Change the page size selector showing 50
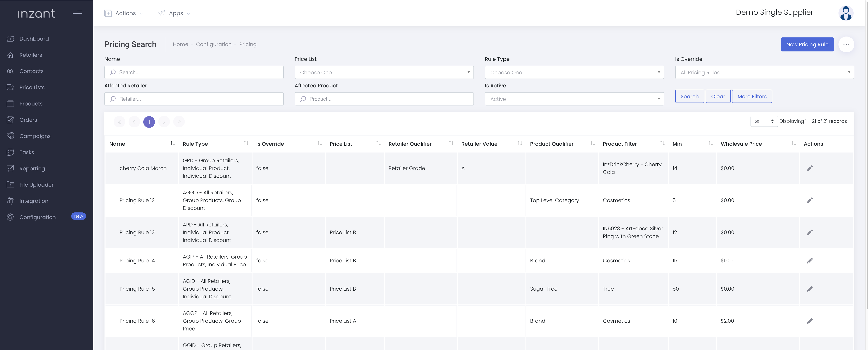 [x=764, y=121]
